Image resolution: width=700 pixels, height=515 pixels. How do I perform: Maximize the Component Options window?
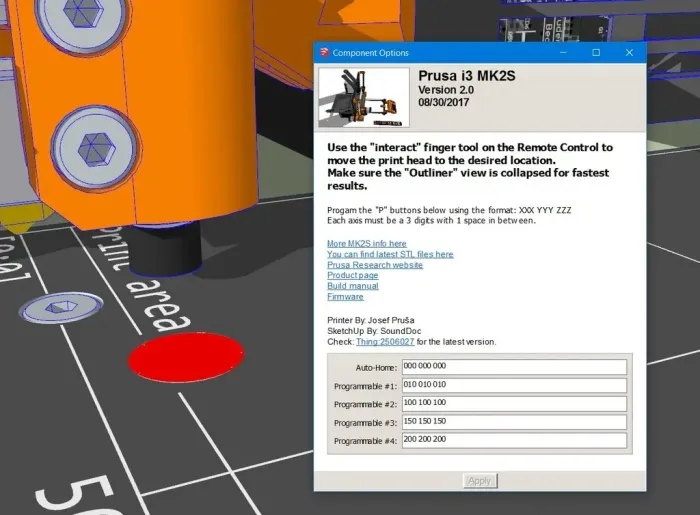[596, 53]
